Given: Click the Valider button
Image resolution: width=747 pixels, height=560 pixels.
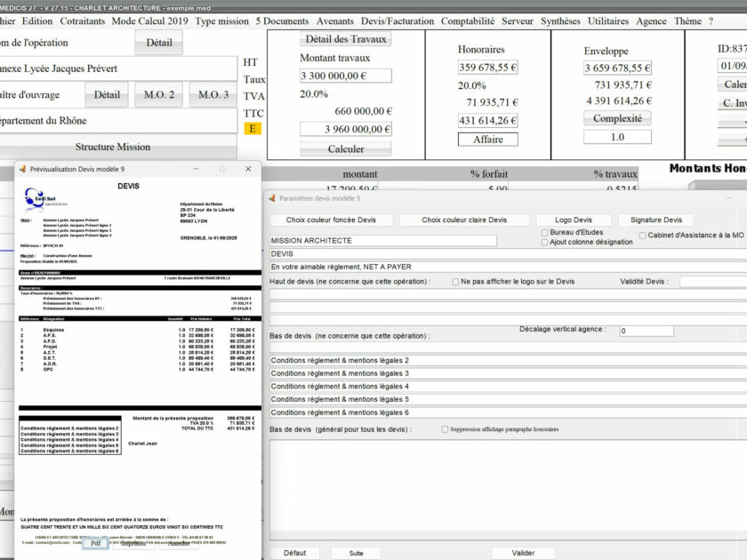Looking at the screenshot, I should point(523,553).
